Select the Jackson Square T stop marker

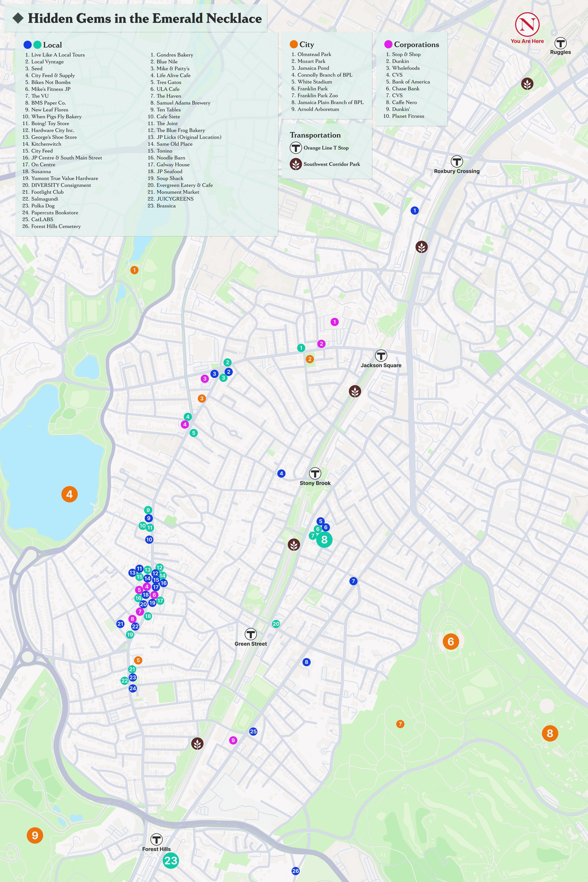(381, 356)
